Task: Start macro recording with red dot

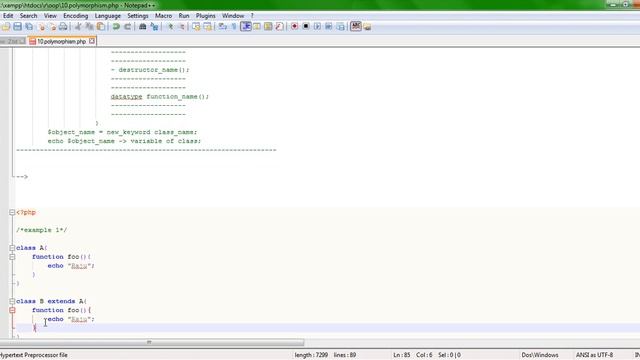Action: pos(294,27)
